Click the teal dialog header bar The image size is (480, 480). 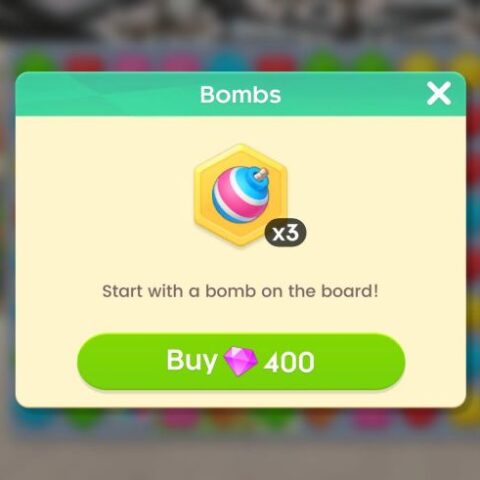click(x=240, y=94)
